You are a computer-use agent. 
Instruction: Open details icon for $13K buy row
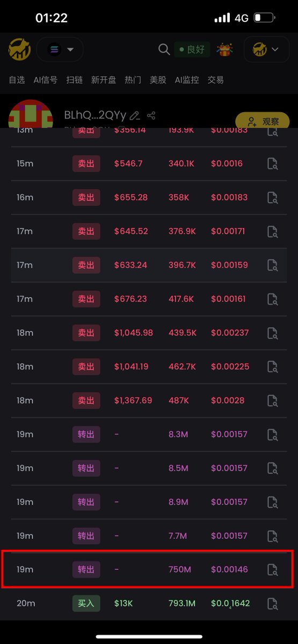pos(273,603)
